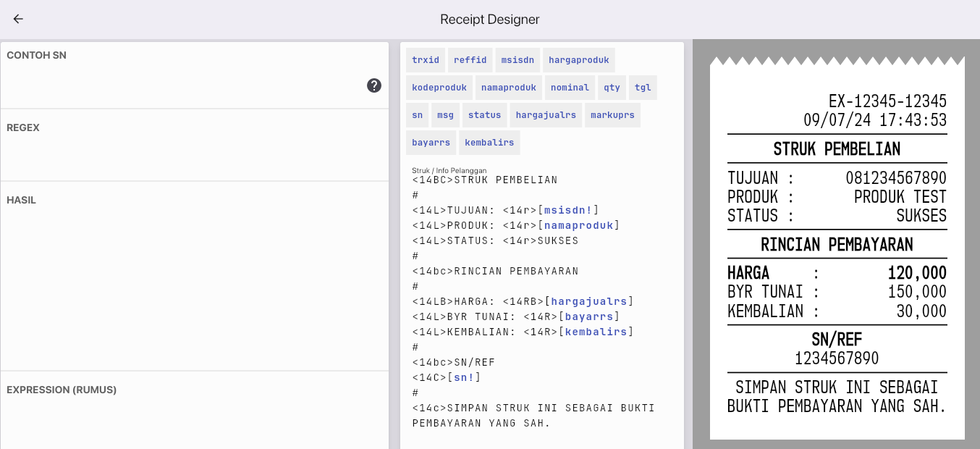Image resolution: width=980 pixels, height=449 pixels.
Task: Open the help question mark icon
Action: tap(373, 85)
